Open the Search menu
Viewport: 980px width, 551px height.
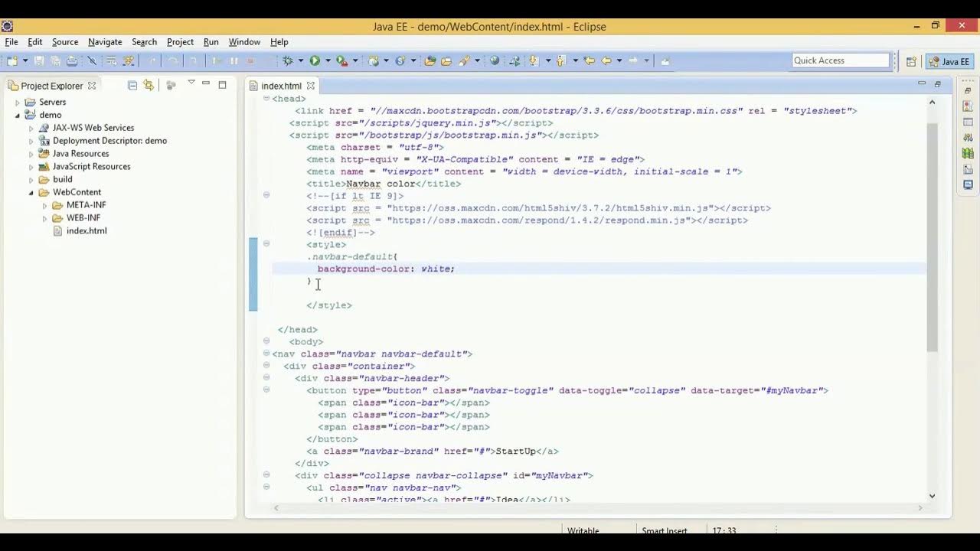144,42
